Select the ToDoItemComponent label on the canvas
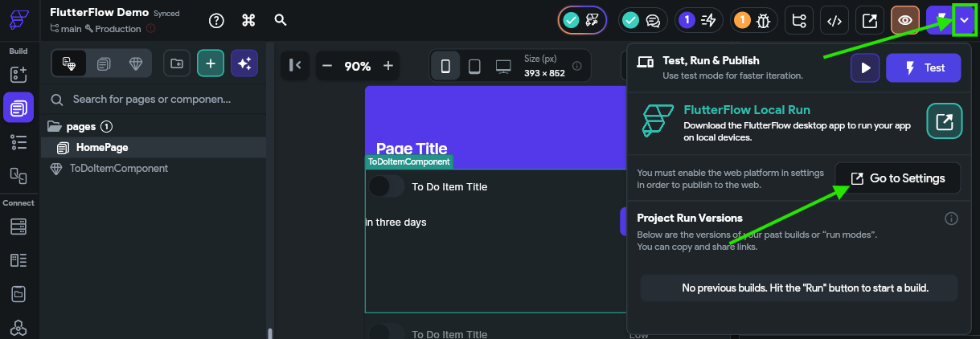The width and height of the screenshot is (980, 339). pyautogui.click(x=409, y=161)
